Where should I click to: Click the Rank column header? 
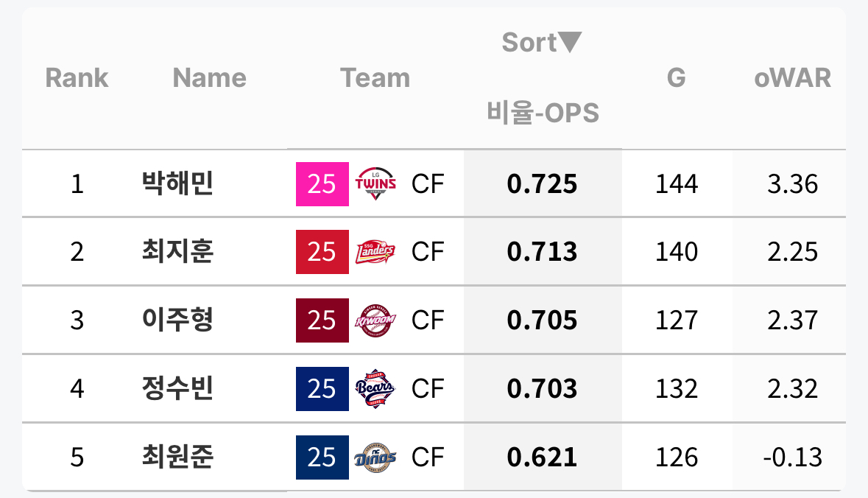tap(77, 77)
